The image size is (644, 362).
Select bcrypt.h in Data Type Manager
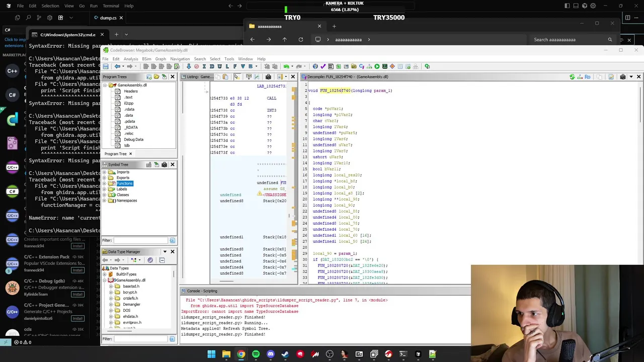pos(130,292)
